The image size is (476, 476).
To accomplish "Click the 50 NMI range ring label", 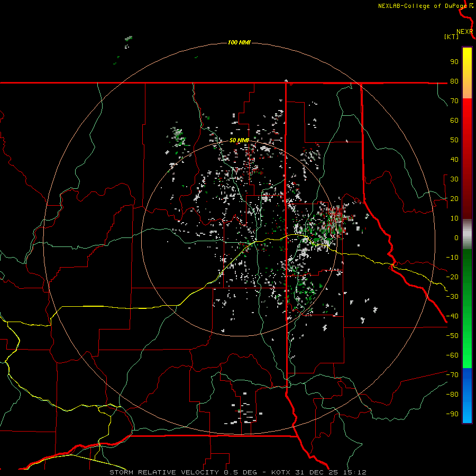I will (x=239, y=140).
